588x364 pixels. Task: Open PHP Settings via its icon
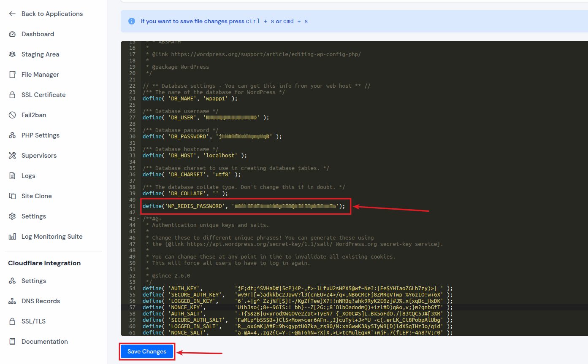[x=12, y=135]
